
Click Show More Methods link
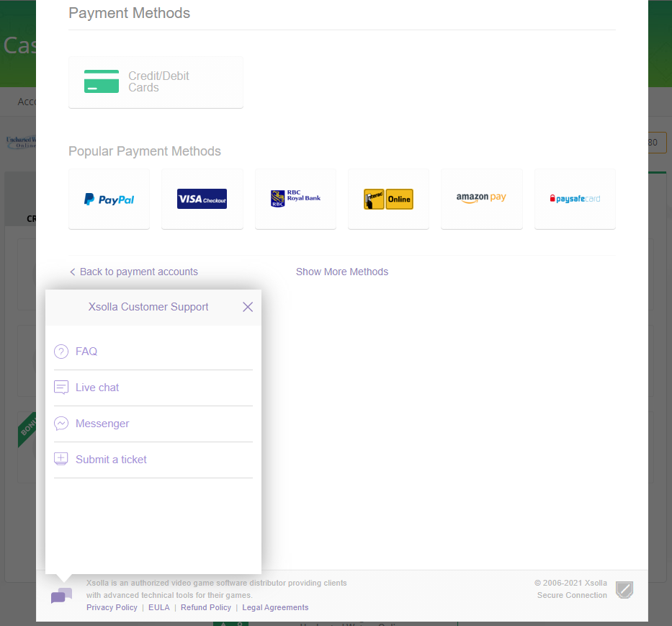click(x=342, y=272)
